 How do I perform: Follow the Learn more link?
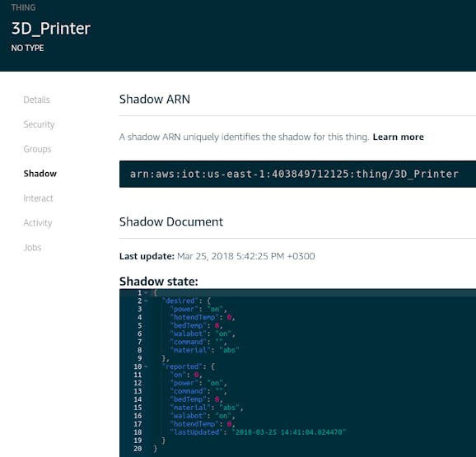398,137
